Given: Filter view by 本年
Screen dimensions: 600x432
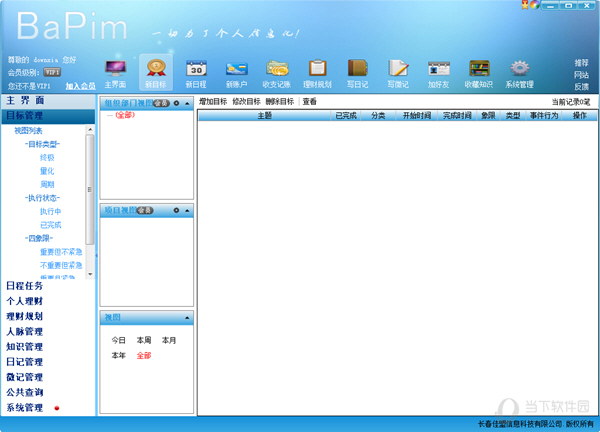Looking at the screenshot, I should pos(119,355).
